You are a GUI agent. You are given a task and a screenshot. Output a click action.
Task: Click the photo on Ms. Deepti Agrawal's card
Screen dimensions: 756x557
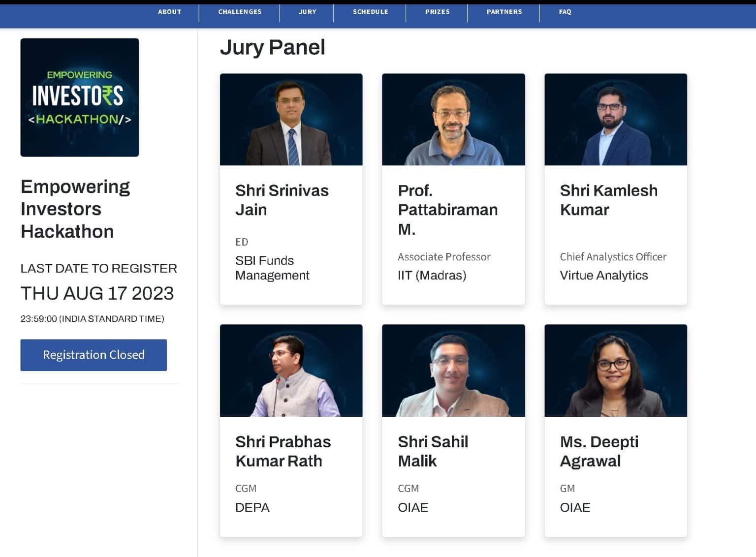click(x=615, y=371)
